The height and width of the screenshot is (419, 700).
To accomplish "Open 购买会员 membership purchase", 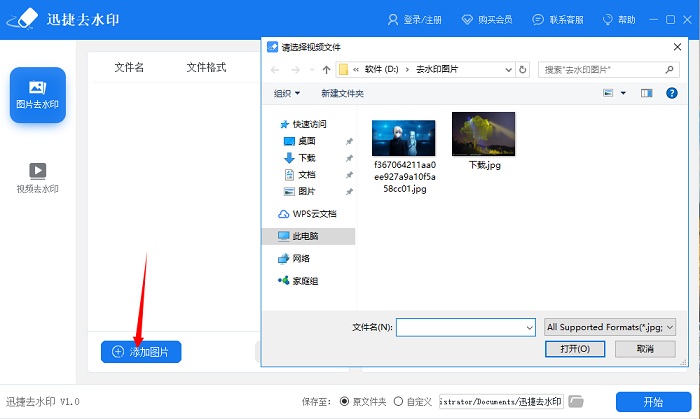I will click(x=487, y=20).
